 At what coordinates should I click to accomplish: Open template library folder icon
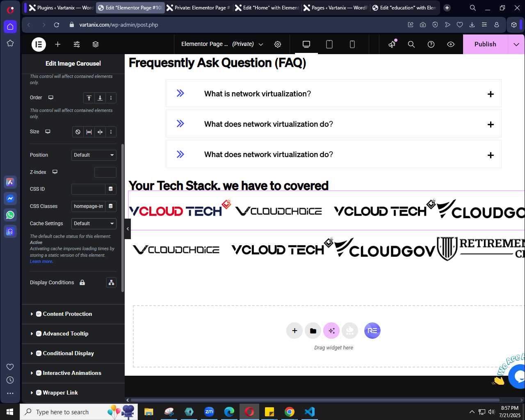pyautogui.click(x=313, y=331)
